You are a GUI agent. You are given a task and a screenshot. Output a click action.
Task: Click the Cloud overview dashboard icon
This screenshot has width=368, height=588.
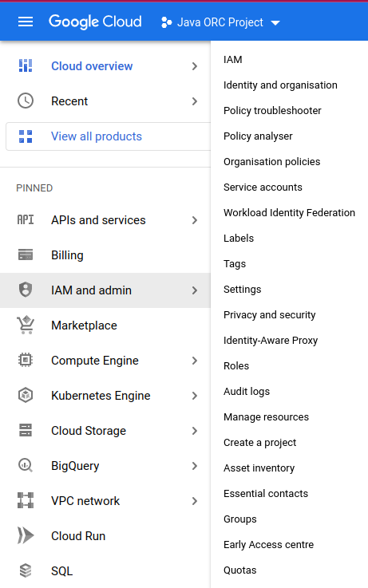[26, 65]
